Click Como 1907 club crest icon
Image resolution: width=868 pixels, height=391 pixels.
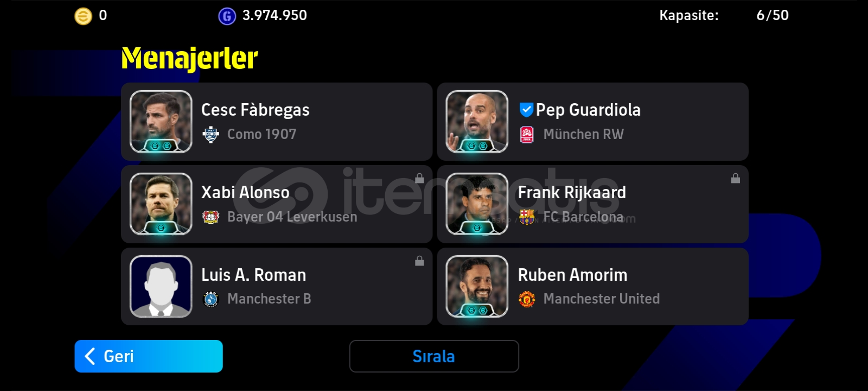pos(210,134)
